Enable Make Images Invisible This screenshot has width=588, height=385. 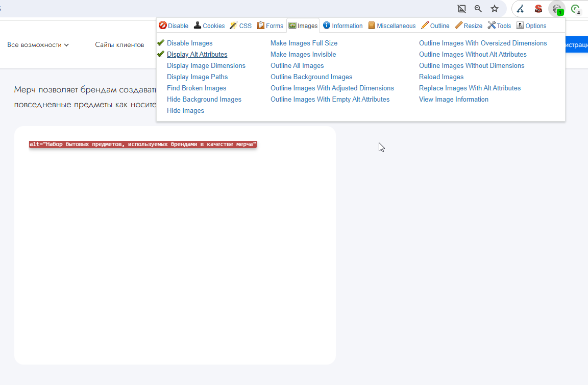(303, 55)
